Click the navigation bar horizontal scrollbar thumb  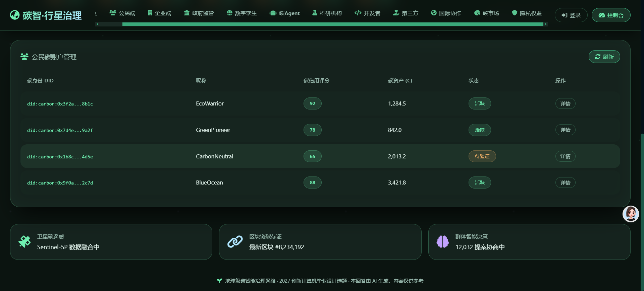333,24
